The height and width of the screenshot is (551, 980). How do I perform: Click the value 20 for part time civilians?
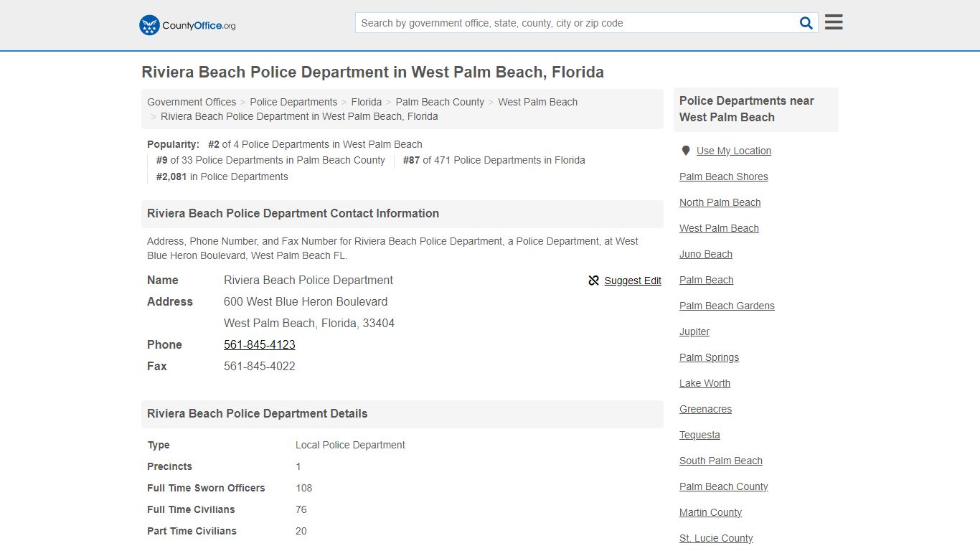click(x=301, y=531)
